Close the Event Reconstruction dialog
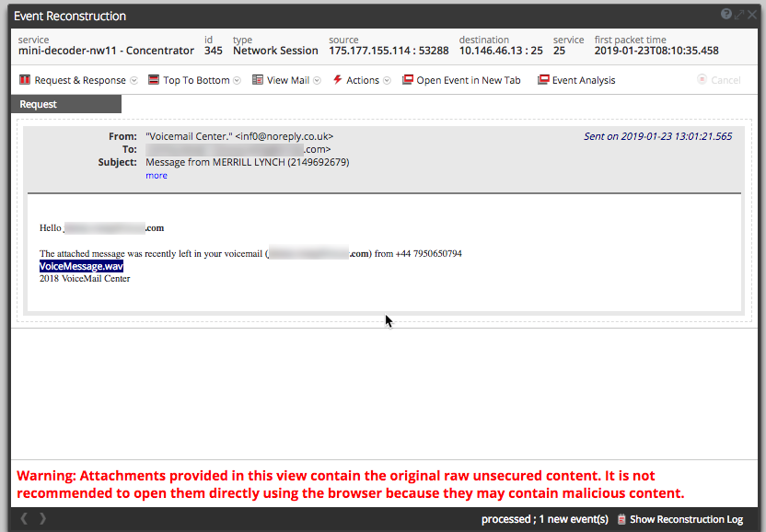The width and height of the screenshot is (766, 532). (x=752, y=15)
